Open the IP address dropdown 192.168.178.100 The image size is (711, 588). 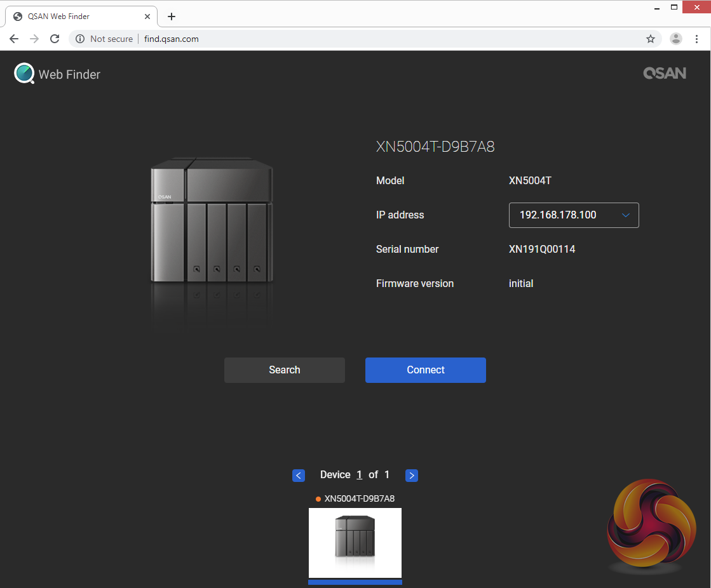click(x=574, y=215)
